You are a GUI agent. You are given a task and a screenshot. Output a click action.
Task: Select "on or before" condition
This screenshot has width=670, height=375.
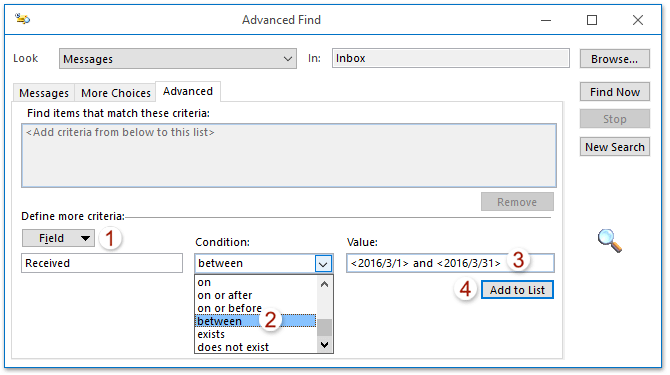tap(256, 308)
